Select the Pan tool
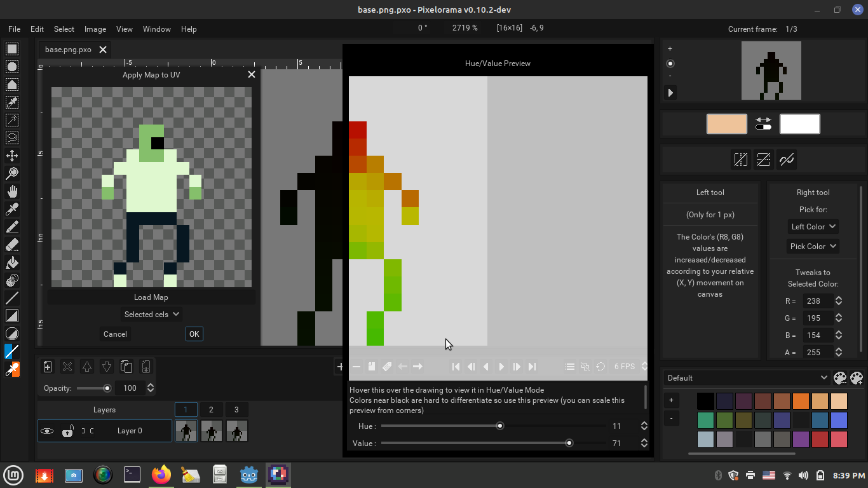Screen dimensions: 868x488 click(11, 190)
